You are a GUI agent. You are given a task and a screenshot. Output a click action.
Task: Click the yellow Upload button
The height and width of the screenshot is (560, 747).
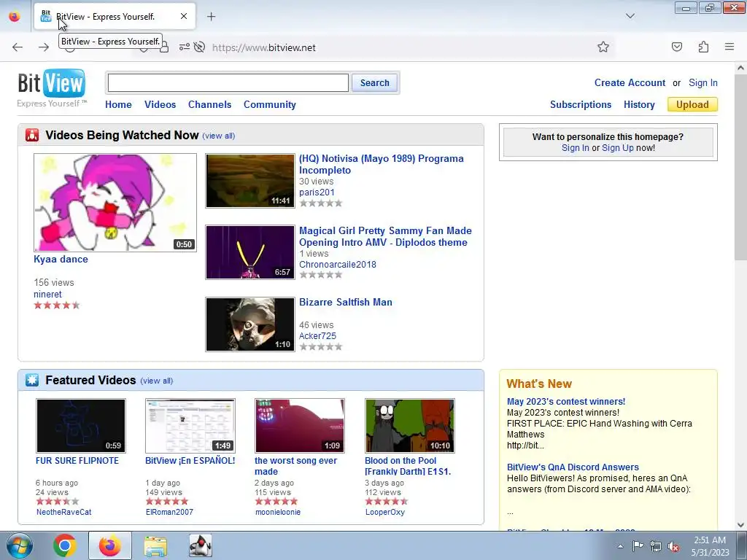tap(692, 104)
